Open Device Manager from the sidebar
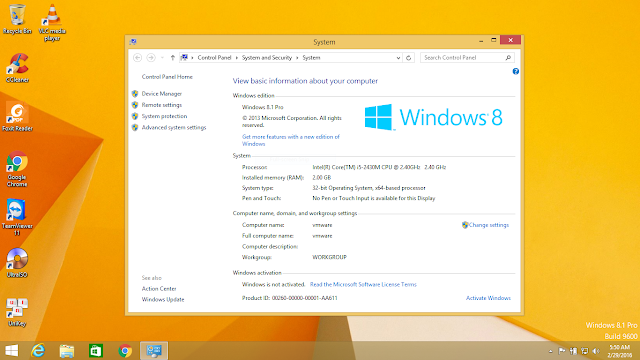The image size is (640, 360). (162, 94)
